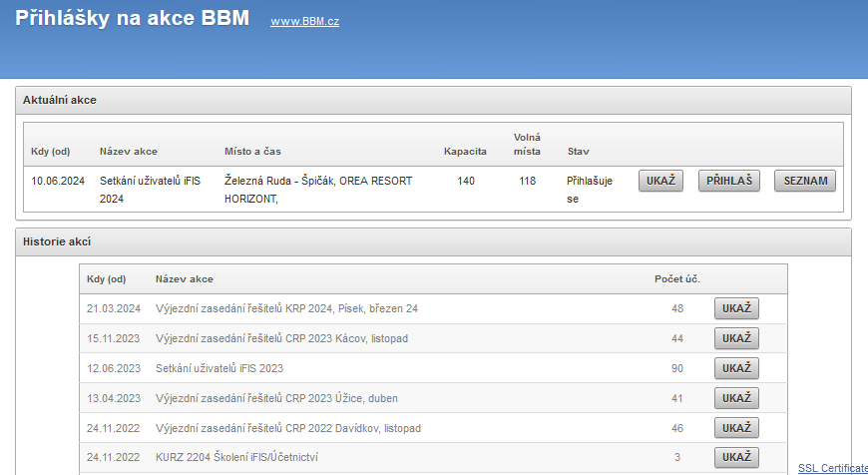868x475 pixels.
Task: Click the page title Přihlášky na akce BBM
Action: (x=133, y=18)
